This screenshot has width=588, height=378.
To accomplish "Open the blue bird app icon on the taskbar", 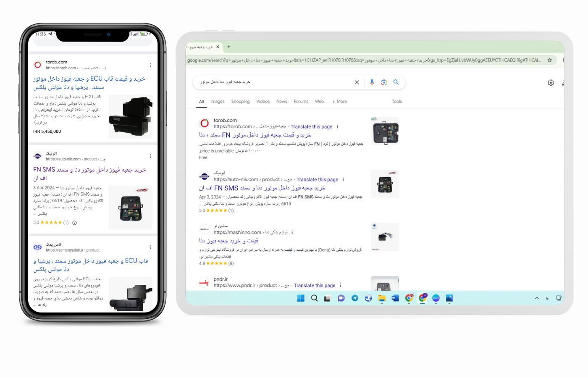I will (368, 298).
